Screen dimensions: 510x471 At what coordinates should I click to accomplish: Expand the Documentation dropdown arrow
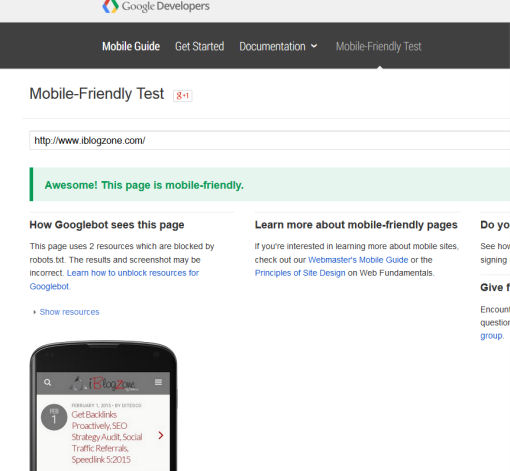[x=314, y=46]
